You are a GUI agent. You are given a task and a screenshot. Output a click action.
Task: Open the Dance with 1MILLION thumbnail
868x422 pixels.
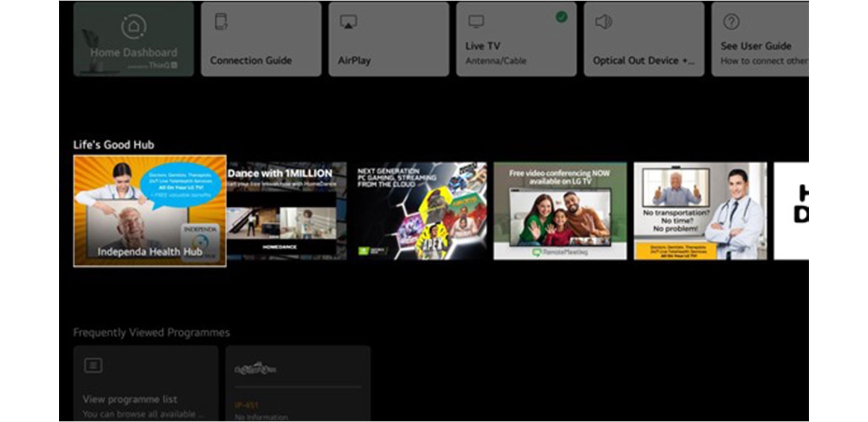(x=287, y=210)
